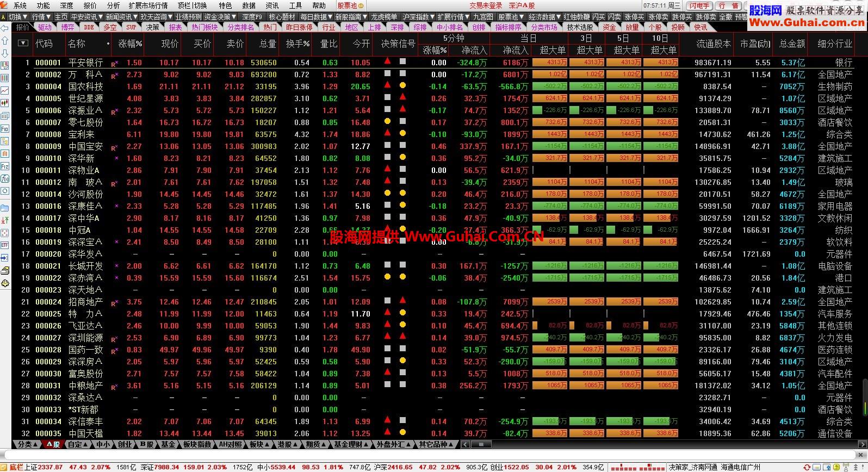
Task: Switch to the DDE tab
Action: click(89, 27)
